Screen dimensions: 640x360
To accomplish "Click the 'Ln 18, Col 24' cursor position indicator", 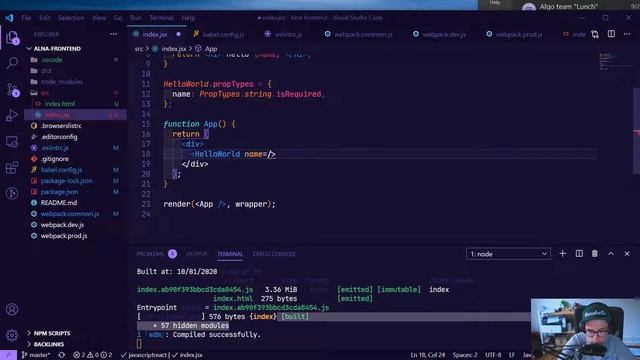I will tap(427, 355).
